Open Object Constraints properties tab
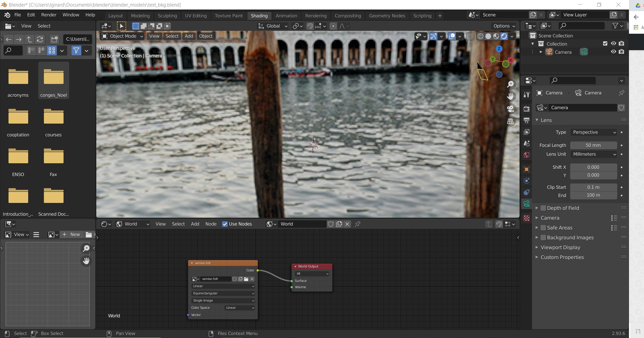 pyautogui.click(x=526, y=192)
